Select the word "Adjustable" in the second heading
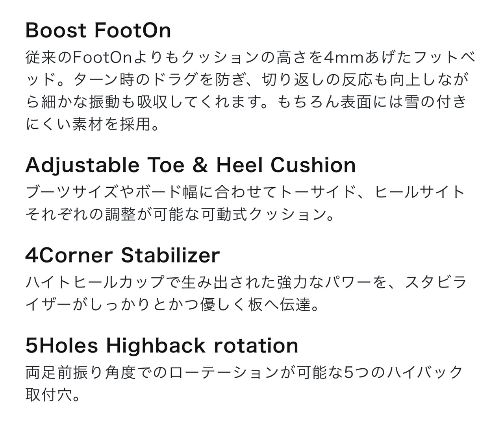504x423 pixels. pyautogui.click(x=82, y=165)
